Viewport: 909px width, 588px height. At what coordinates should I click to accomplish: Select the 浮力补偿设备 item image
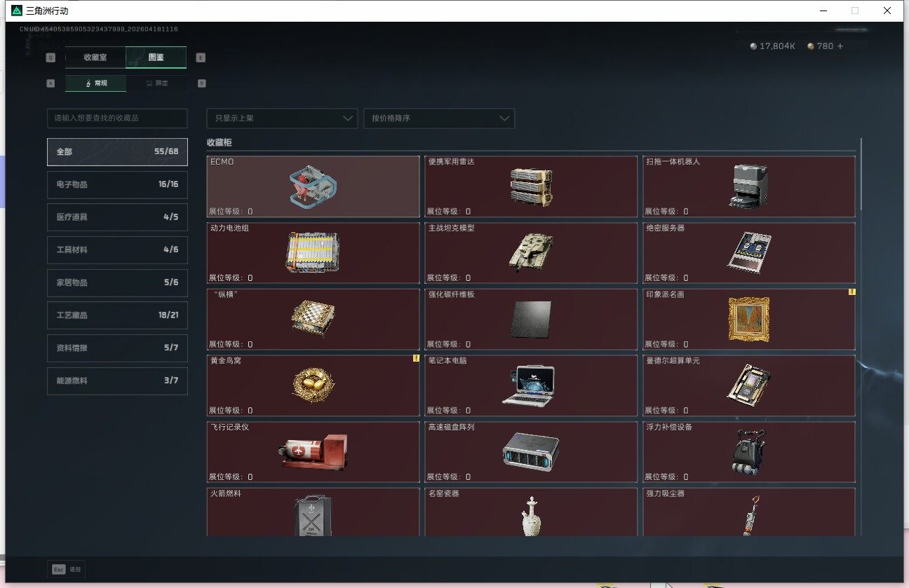pyautogui.click(x=749, y=452)
